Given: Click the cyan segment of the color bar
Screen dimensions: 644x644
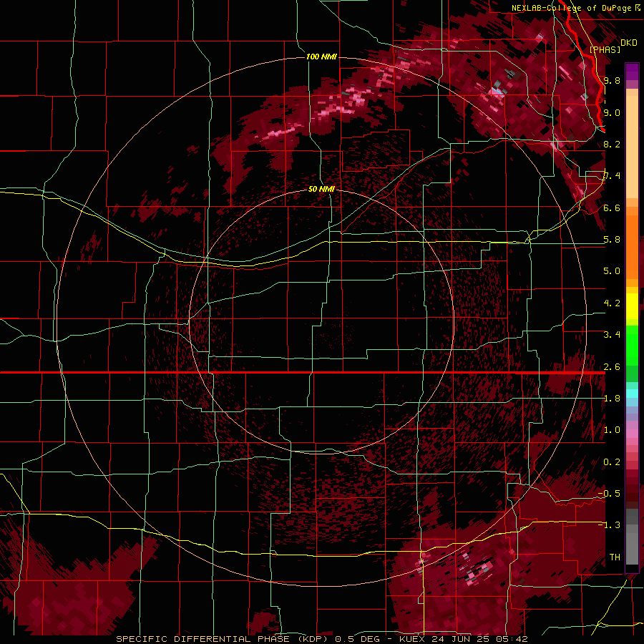Looking at the screenshot, I should (632, 394).
